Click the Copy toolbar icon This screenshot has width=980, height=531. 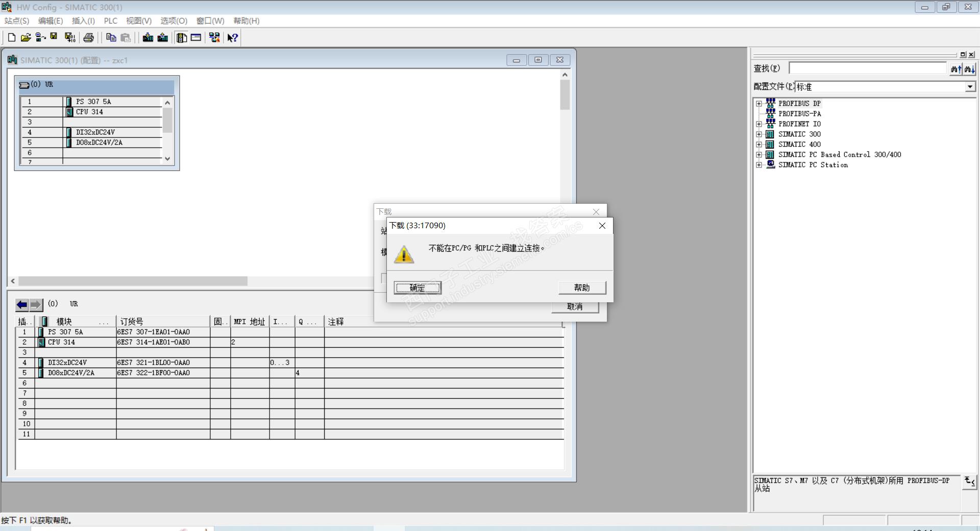click(111, 37)
